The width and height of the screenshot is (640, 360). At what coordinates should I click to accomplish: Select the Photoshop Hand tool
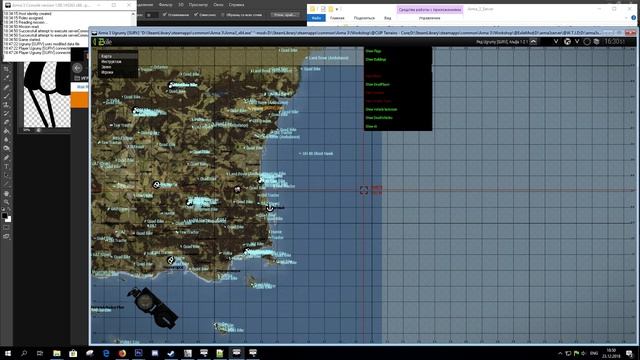coord(6,193)
